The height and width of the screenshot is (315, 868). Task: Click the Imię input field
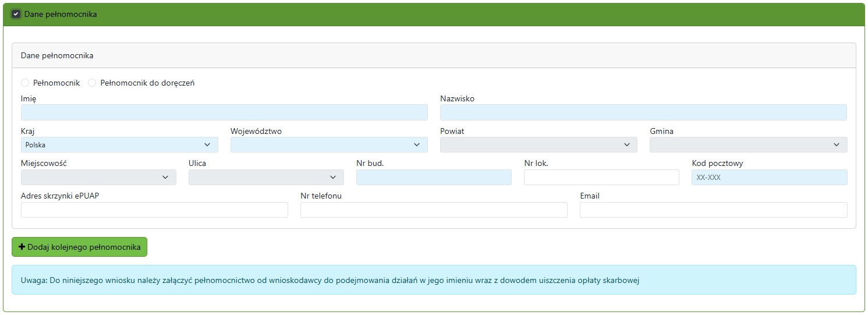pos(224,112)
